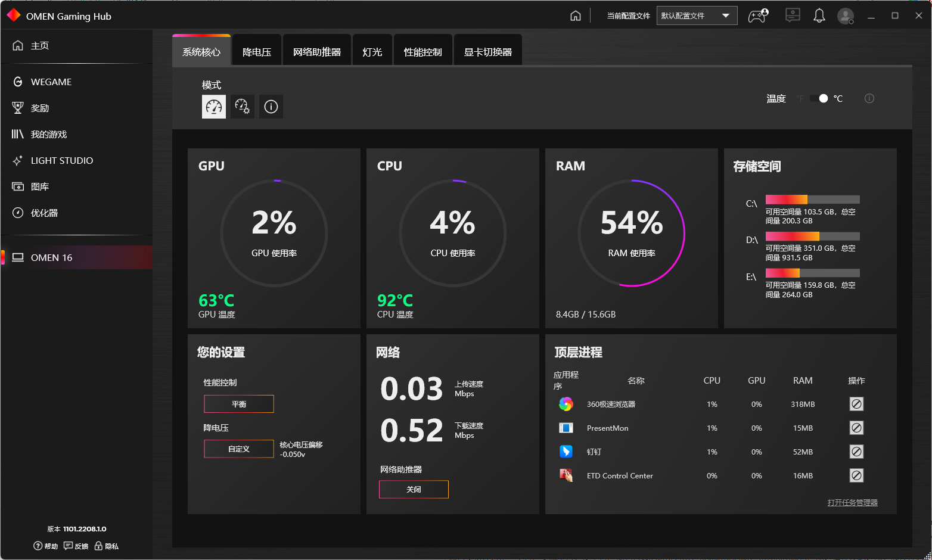Click the monitor message icon in title bar
Image resolution: width=932 pixels, height=560 pixels.
[793, 15]
